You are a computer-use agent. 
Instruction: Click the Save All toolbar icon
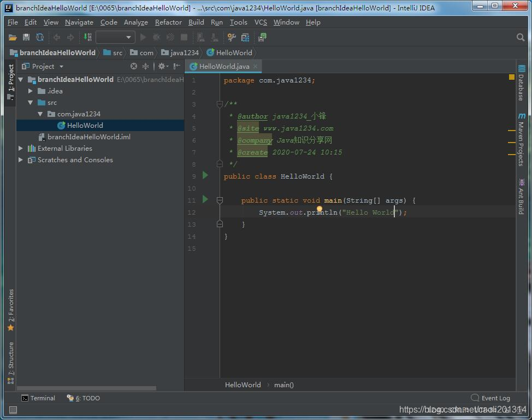[x=26, y=37]
